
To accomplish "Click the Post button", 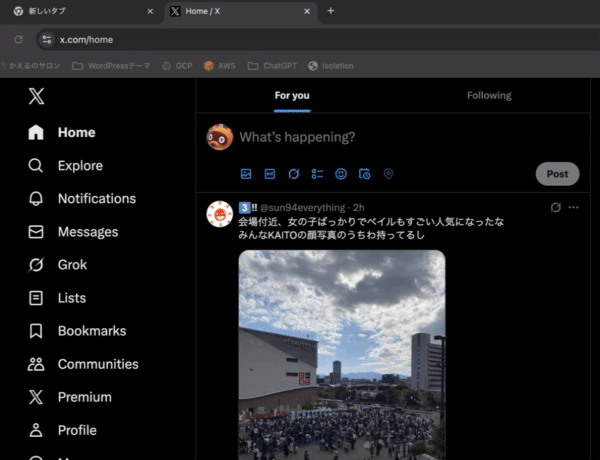I will click(557, 174).
